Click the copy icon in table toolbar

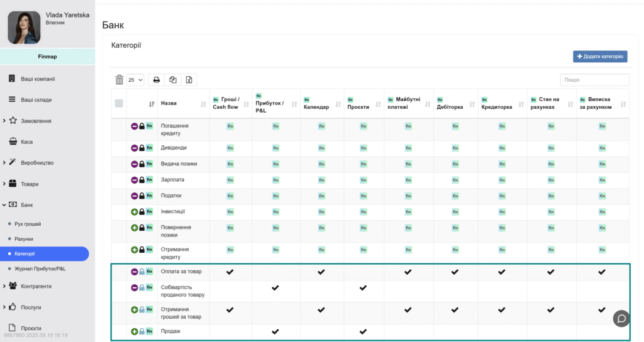[x=173, y=80]
